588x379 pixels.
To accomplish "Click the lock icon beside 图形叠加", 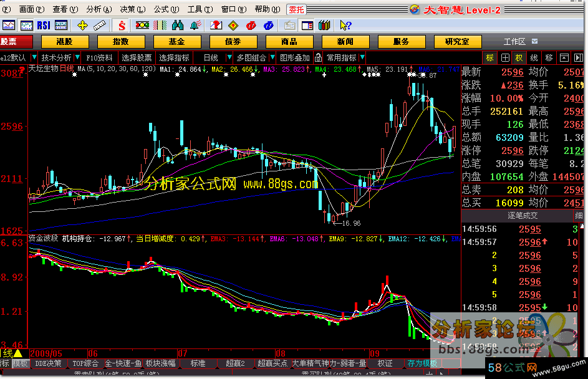I will (x=318, y=58).
